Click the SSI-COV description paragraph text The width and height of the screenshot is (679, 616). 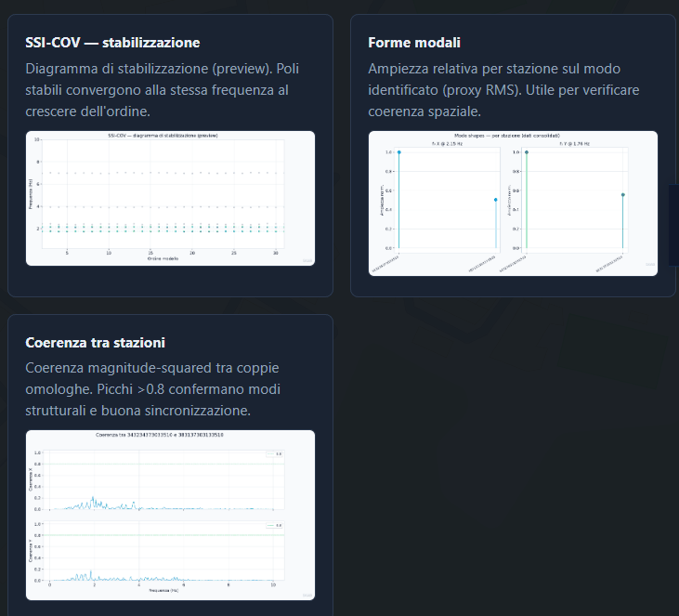[x=162, y=90]
